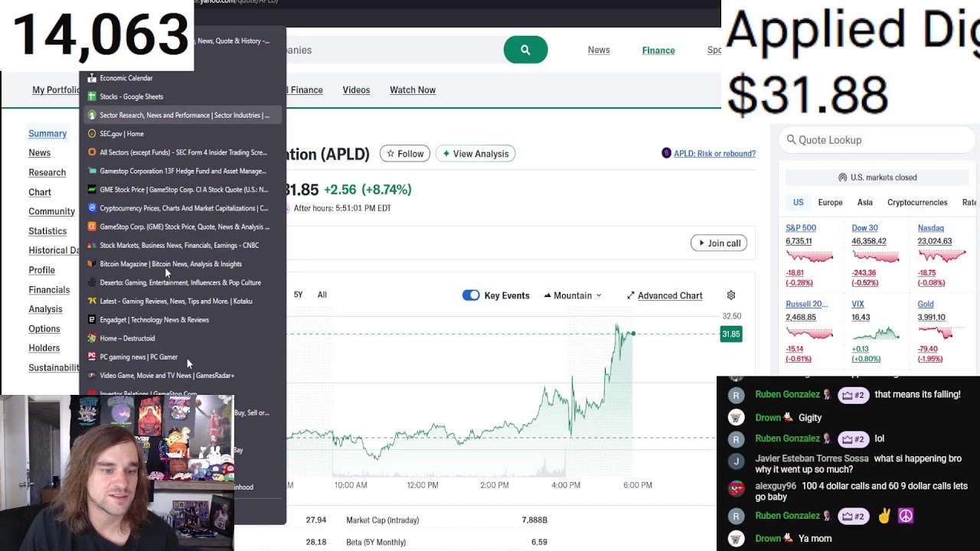The width and height of the screenshot is (980, 551).
Task: Click the Yahoo search input field
Action: pyautogui.click(x=394, y=50)
